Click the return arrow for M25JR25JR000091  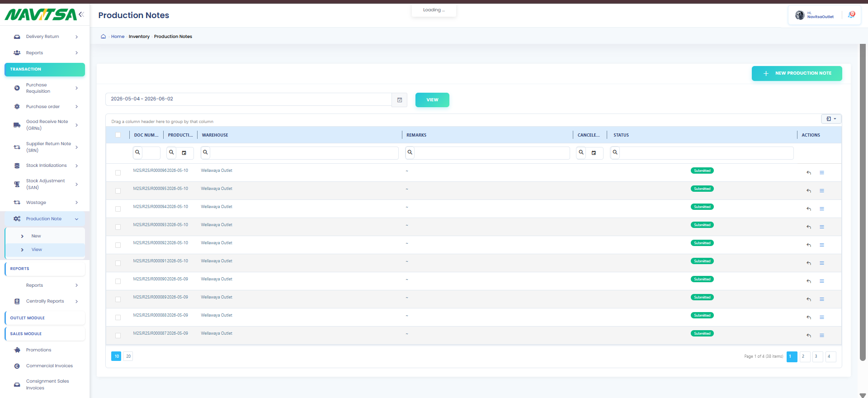(809, 263)
